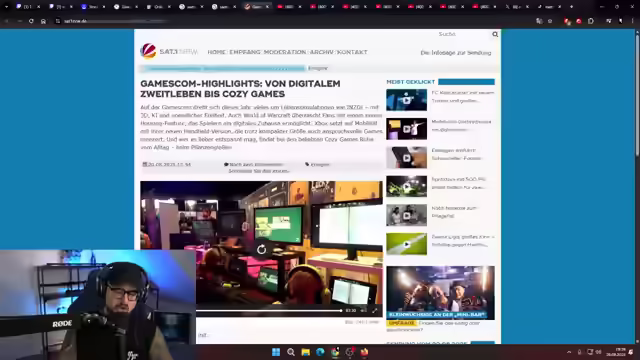The height and width of the screenshot is (360, 640).
Task: Expand the system tray hidden icons chevron
Action: point(569,352)
